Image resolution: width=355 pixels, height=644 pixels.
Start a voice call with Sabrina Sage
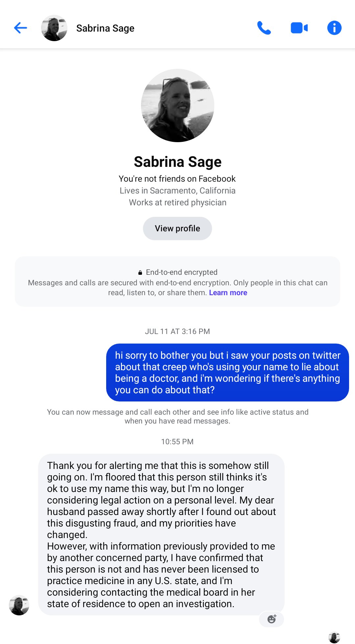[x=264, y=28]
